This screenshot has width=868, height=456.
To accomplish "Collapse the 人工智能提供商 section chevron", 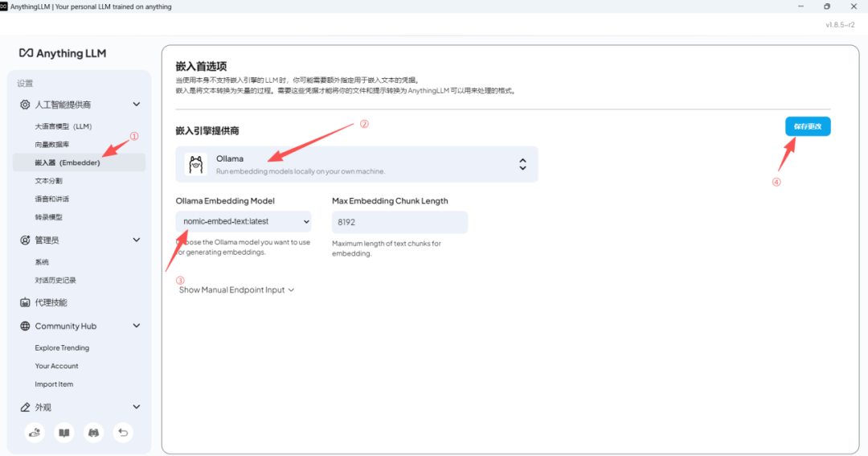I will click(136, 105).
